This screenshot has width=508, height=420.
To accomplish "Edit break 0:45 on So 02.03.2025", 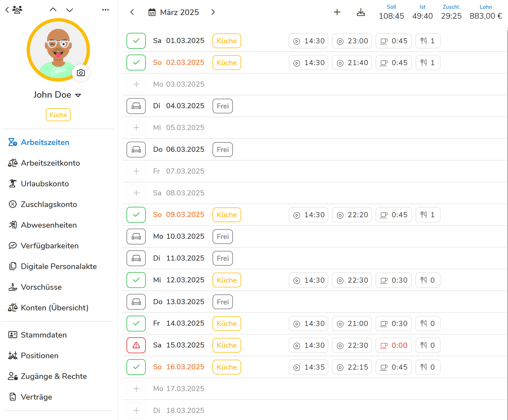I will [394, 63].
